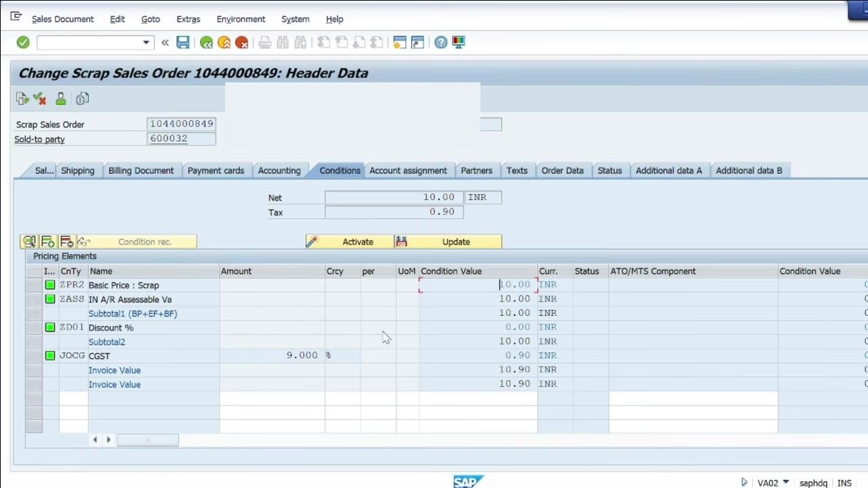Image resolution: width=868 pixels, height=488 pixels.
Task: Click the document clock icon below the title
Action: point(82,99)
